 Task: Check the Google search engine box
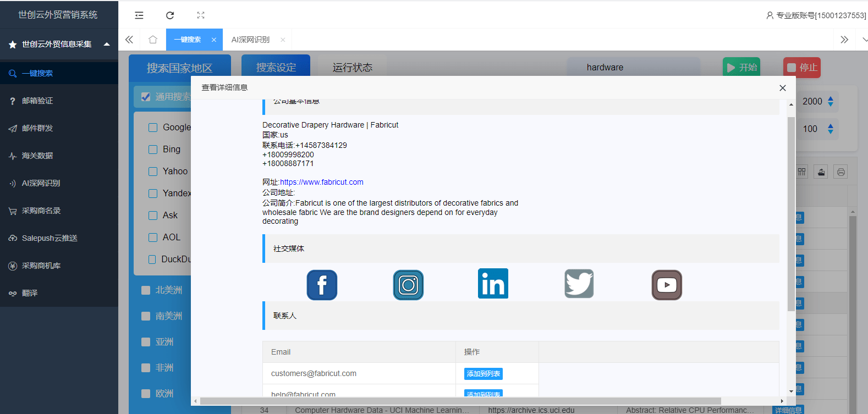click(153, 128)
